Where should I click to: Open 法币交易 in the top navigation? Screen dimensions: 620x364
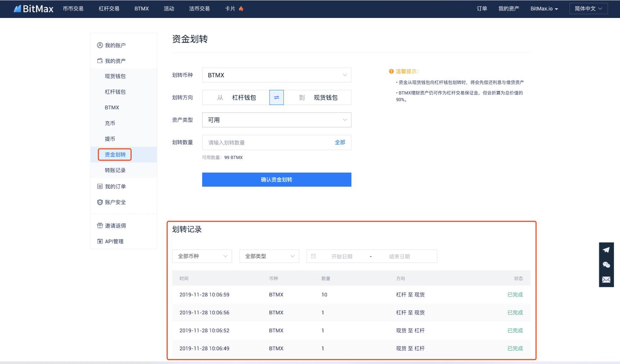click(x=200, y=9)
